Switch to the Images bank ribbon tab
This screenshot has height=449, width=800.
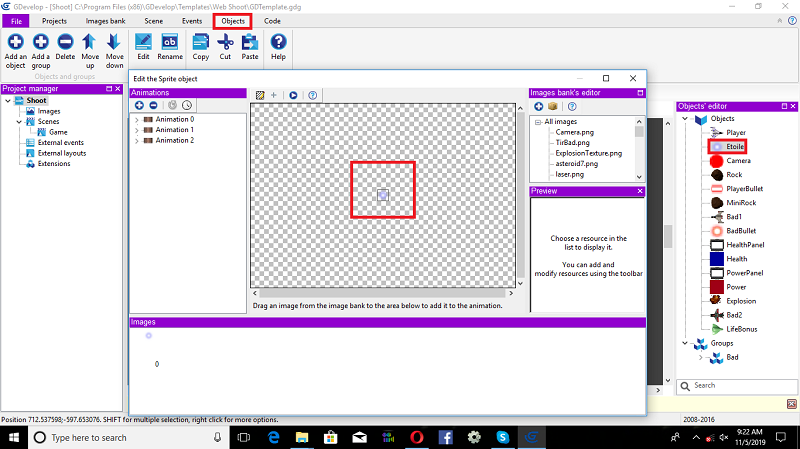(x=105, y=21)
